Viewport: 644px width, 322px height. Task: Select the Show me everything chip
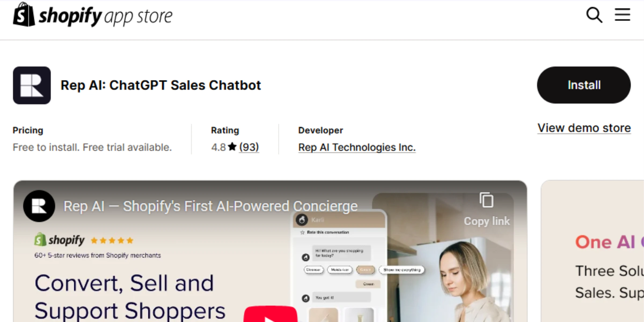[402, 270]
